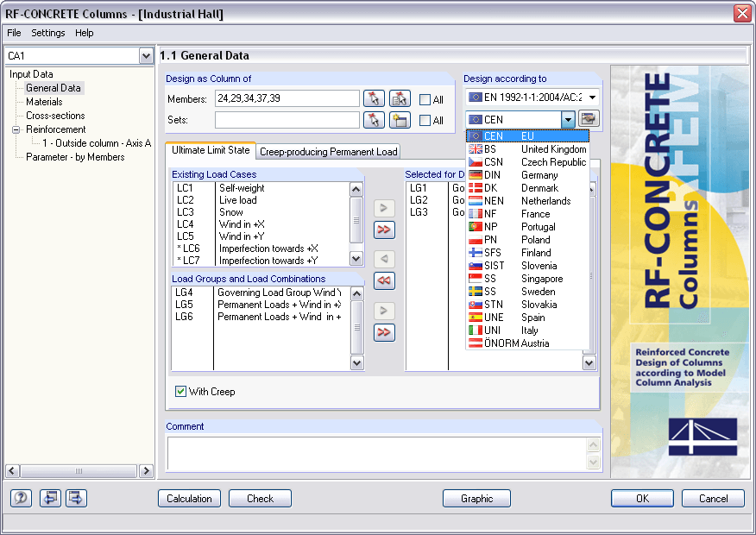Choose CSN Czech Republic annex
756x535 pixels.
[x=527, y=162]
